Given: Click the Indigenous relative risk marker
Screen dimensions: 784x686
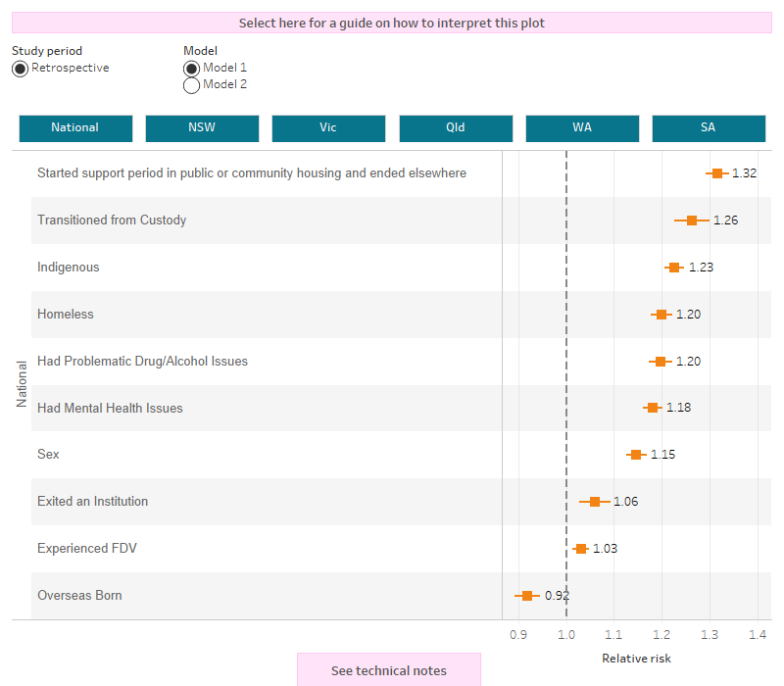Looking at the screenshot, I should pyautogui.click(x=673, y=267).
